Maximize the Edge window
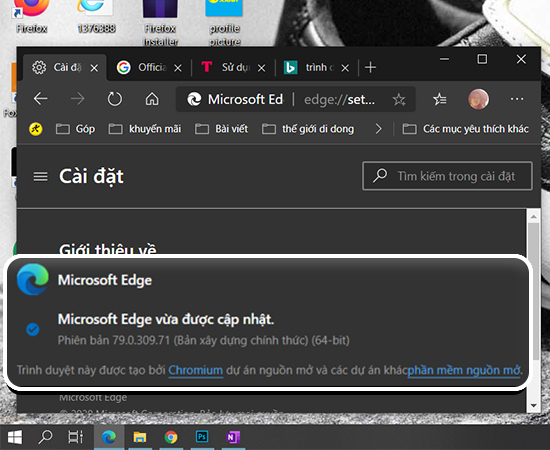 pos(482,59)
